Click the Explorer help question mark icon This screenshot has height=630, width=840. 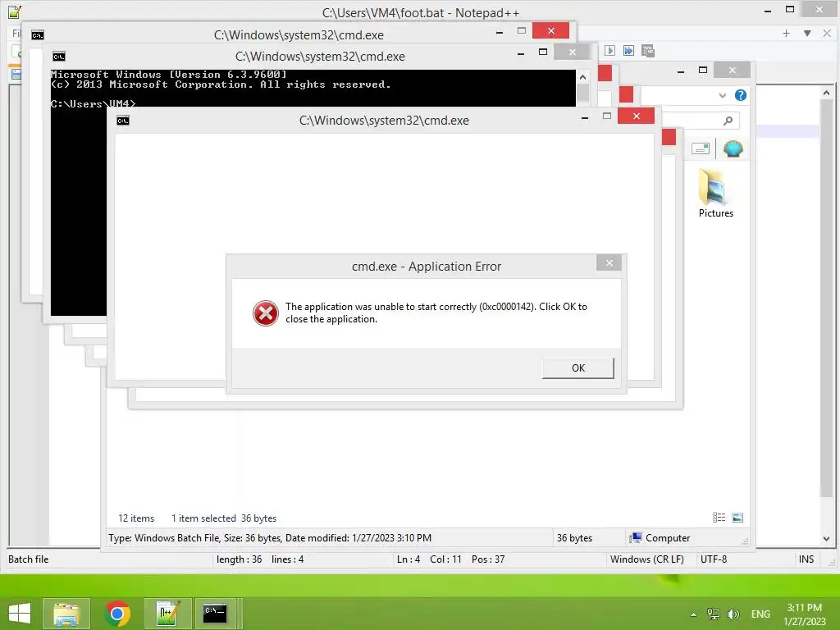(x=741, y=95)
